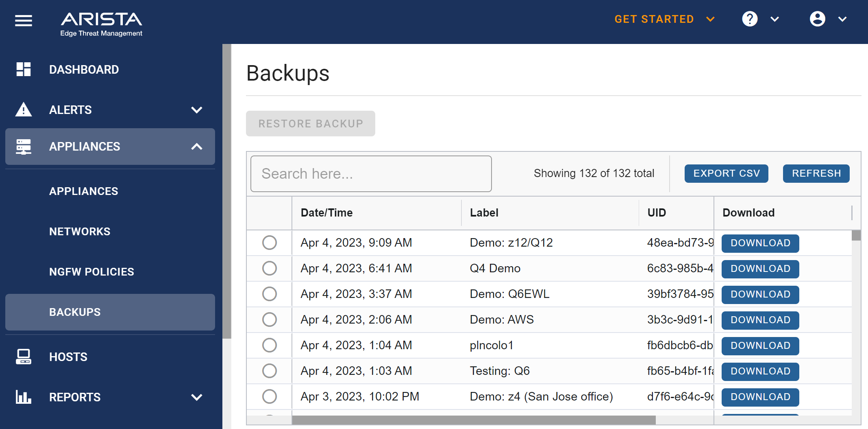Download the Demo: Q6EWL backup
This screenshot has width=868, height=429.
click(x=760, y=294)
